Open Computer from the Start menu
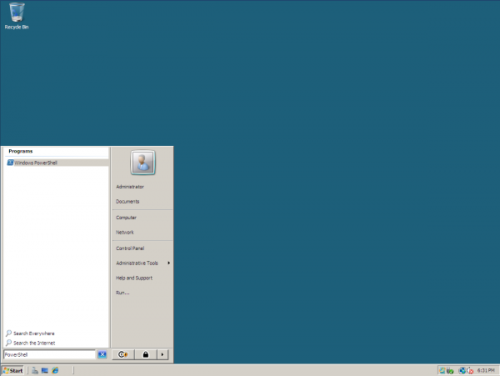500x376 pixels. (x=126, y=217)
